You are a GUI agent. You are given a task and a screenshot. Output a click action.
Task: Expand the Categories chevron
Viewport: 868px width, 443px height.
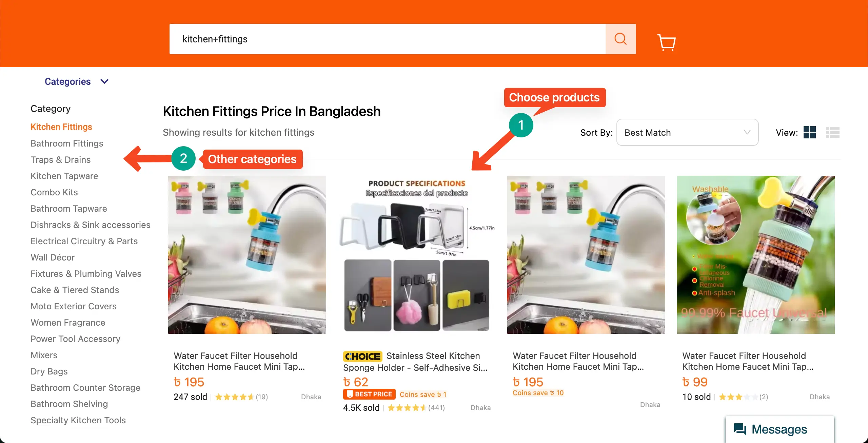click(x=104, y=81)
